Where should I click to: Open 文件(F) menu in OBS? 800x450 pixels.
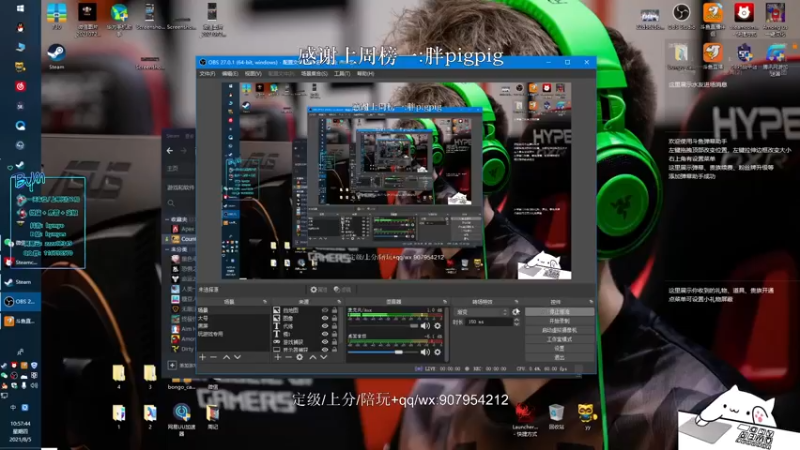(x=207, y=74)
